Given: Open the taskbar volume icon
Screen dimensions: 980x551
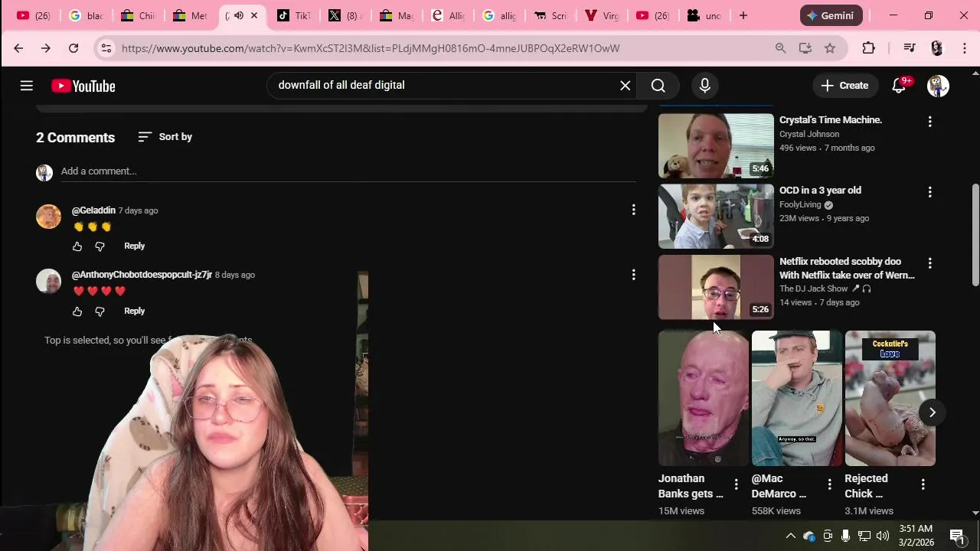Looking at the screenshot, I should pos(883,536).
